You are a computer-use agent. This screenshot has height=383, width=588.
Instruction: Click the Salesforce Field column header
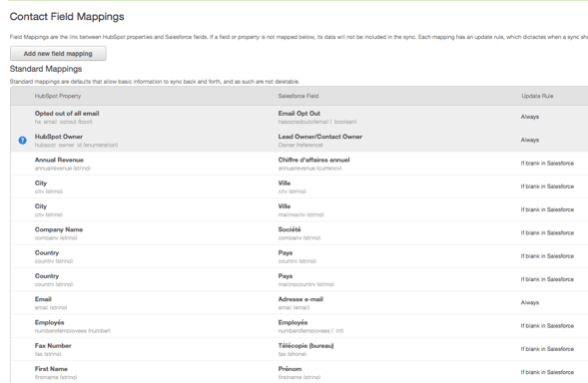point(298,96)
